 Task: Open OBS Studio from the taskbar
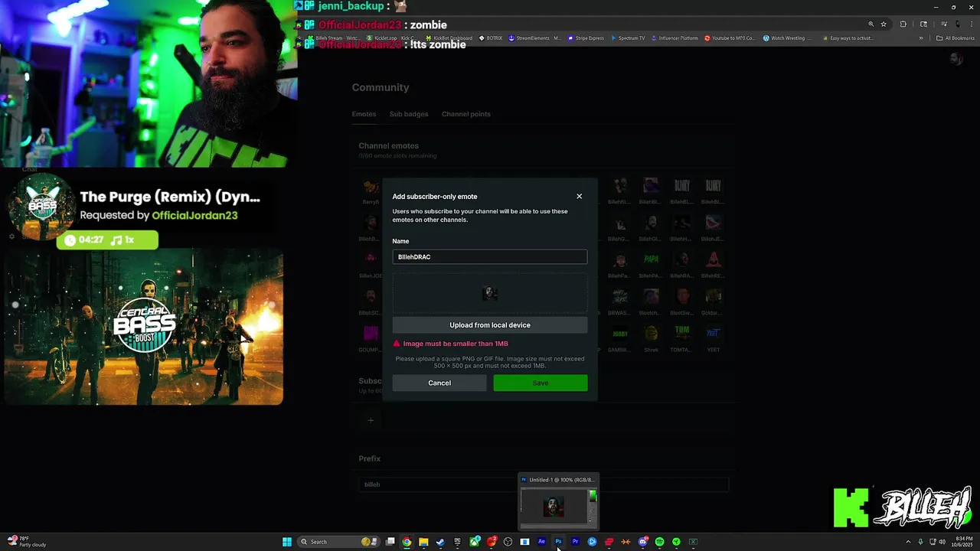[x=508, y=542]
